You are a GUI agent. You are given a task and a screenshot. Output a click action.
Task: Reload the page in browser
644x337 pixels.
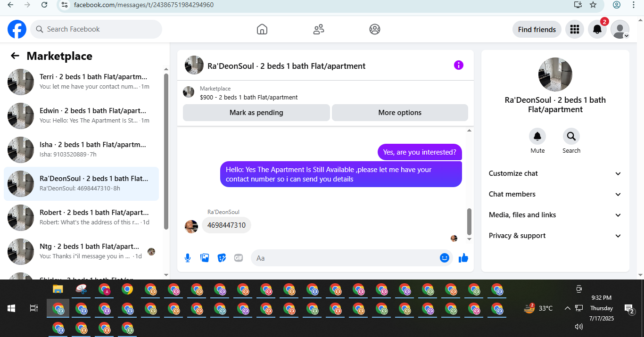coord(44,5)
